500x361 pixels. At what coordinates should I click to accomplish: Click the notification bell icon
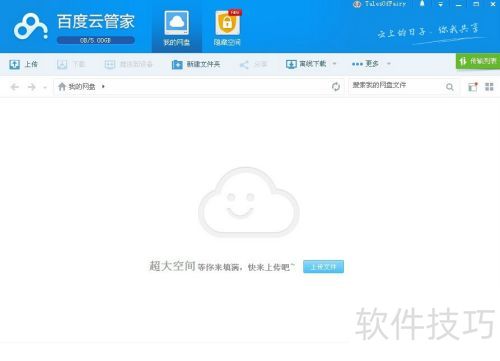tap(422, 4)
